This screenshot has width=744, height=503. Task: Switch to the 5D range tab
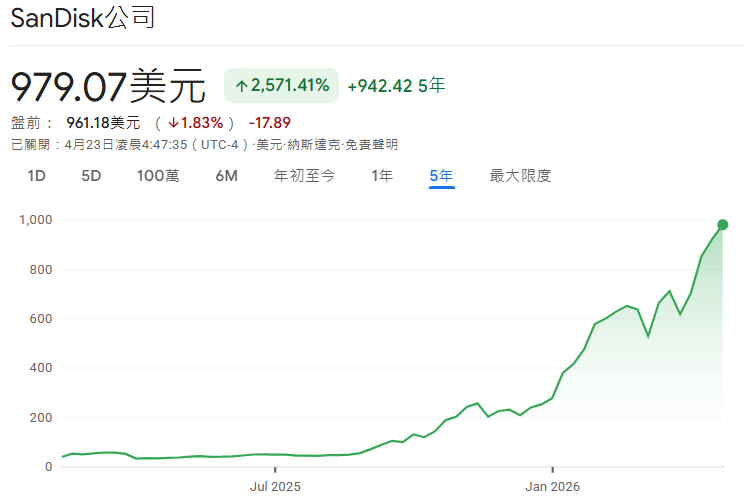coord(91,176)
